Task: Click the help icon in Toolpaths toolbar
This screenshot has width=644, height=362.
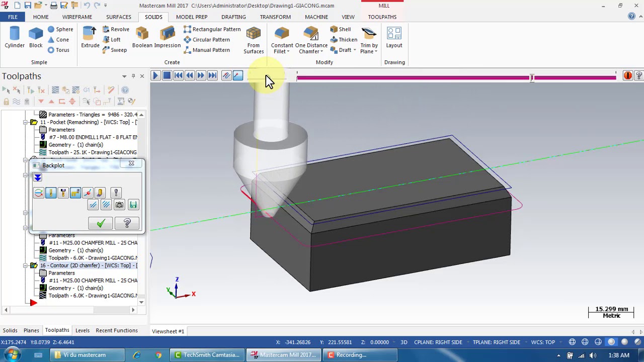Action: coord(125,90)
